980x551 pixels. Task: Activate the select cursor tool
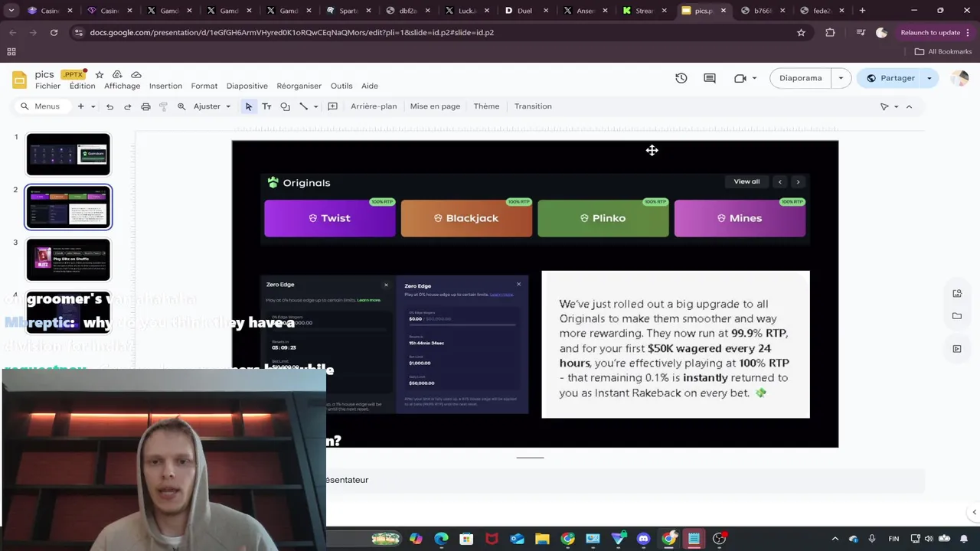248,106
